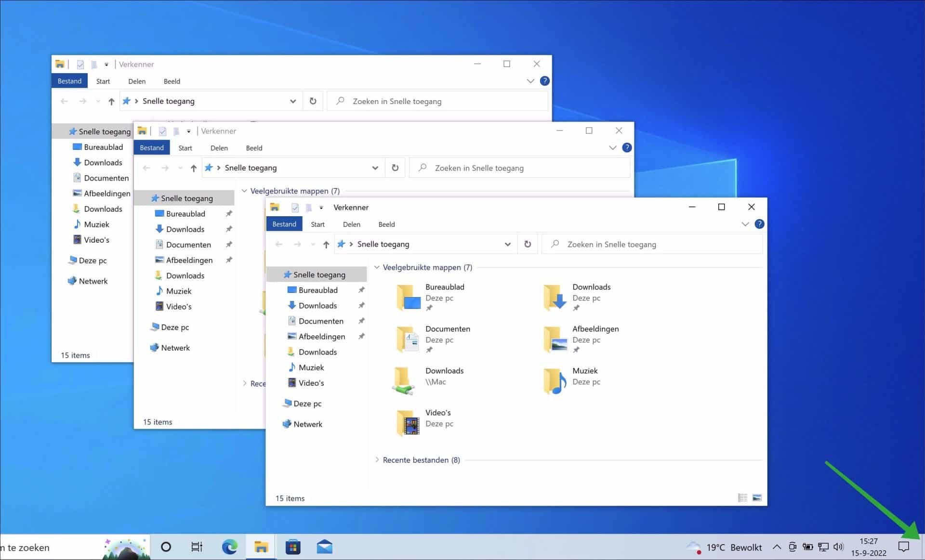Open the Documenten folder icon
The width and height of the screenshot is (925, 560).
pyautogui.click(x=410, y=340)
